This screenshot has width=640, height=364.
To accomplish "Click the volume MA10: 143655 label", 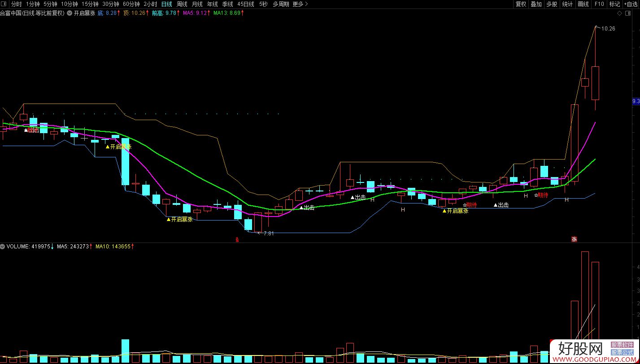I will point(115,247).
